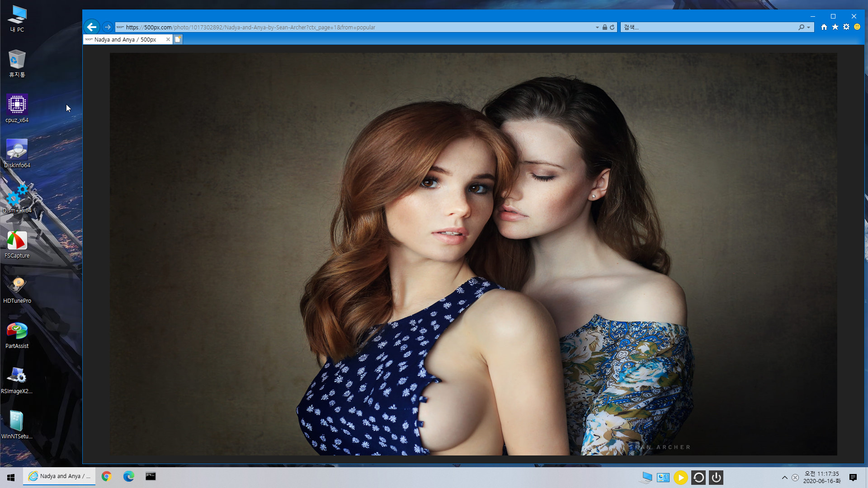Screen dimensions: 868x488
Task: Open the notification center icon
Action: 853,478
